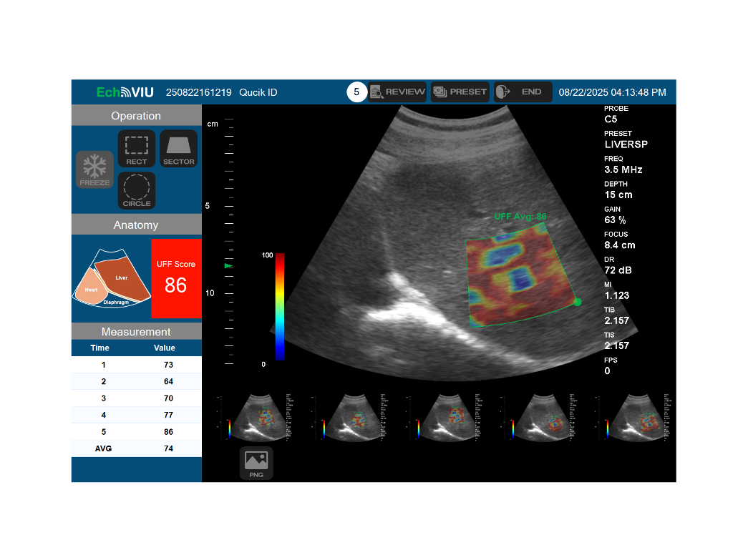This screenshot has width=748, height=560.
Task: Click the green ROI handle dot
Action: pyautogui.click(x=578, y=303)
